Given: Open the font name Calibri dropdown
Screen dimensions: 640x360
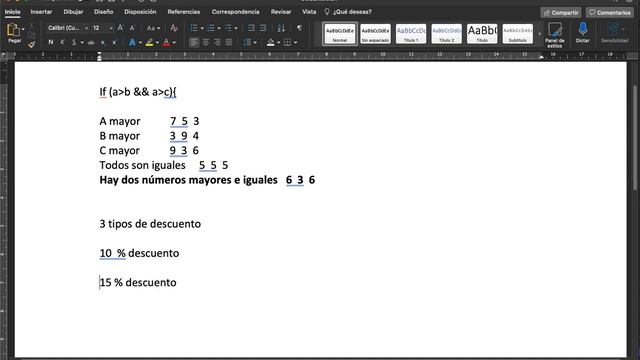Looking at the screenshot, I should pos(86,28).
